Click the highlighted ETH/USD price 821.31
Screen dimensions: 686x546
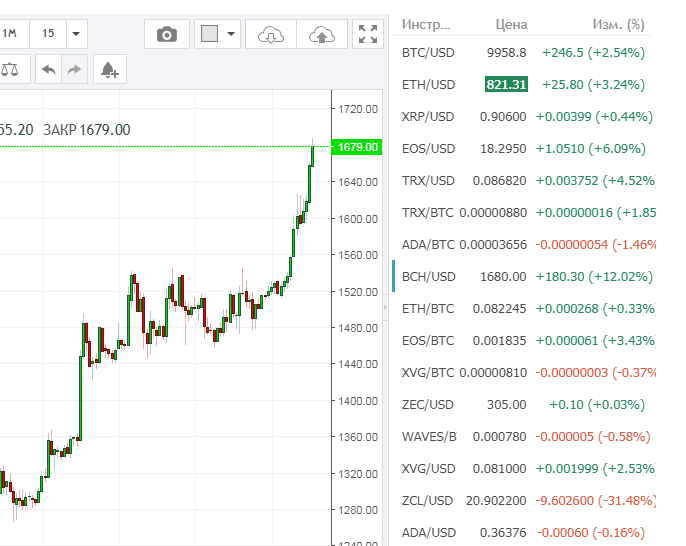(506, 84)
